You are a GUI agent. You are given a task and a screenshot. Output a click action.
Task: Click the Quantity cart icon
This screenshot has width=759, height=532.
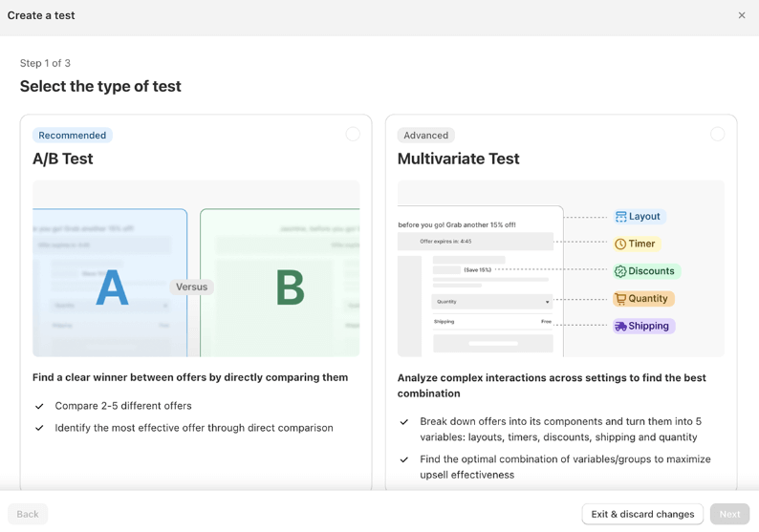pyautogui.click(x=620, y=299)
